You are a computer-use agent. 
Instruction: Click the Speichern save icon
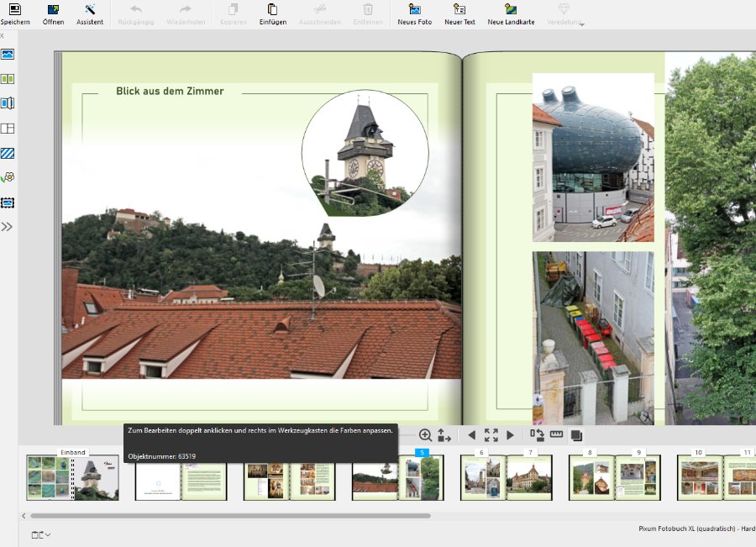tap(14, 9)
